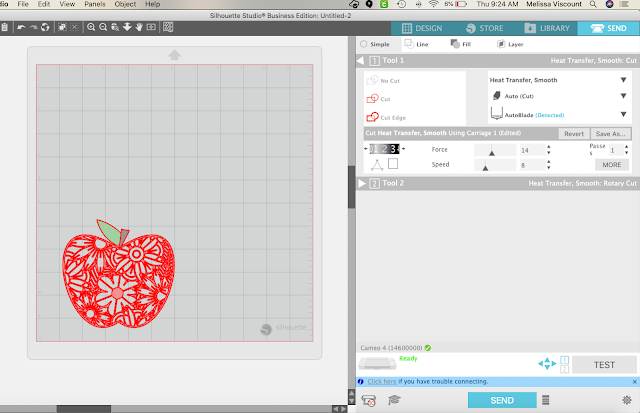Select the floral apple design on mat

click(x=118, y=274)
